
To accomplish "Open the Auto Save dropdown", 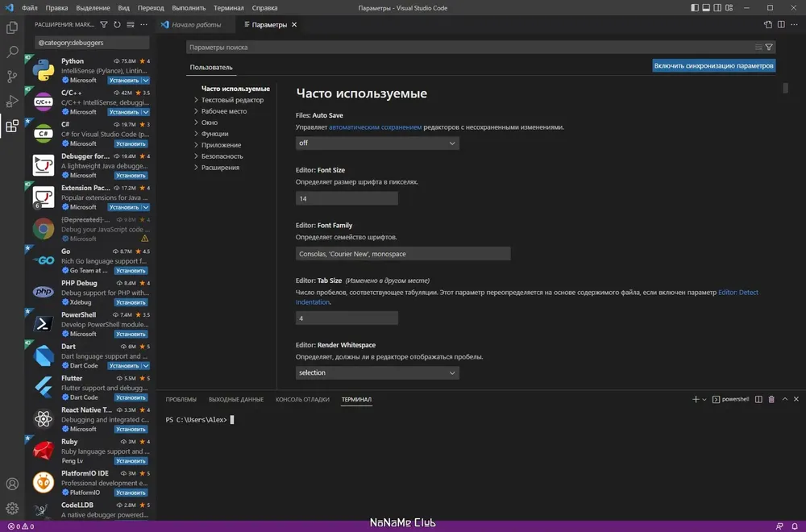I will coord(377,143).
